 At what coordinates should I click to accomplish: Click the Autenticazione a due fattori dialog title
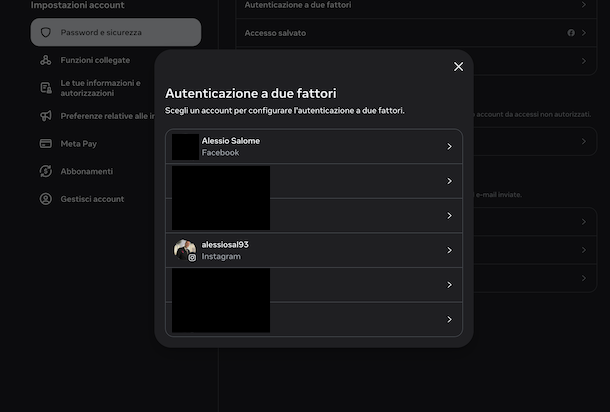251,93
